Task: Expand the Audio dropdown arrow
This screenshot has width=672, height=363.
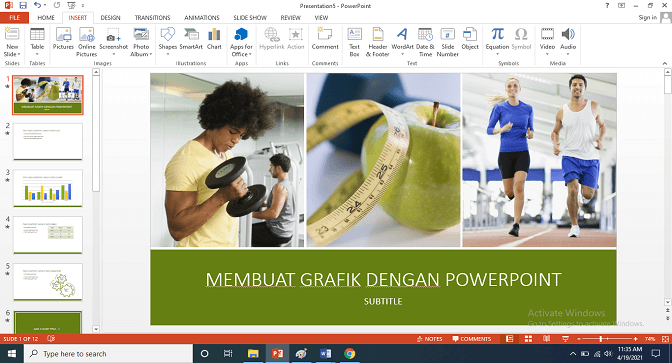Action: tap(568, 54)
